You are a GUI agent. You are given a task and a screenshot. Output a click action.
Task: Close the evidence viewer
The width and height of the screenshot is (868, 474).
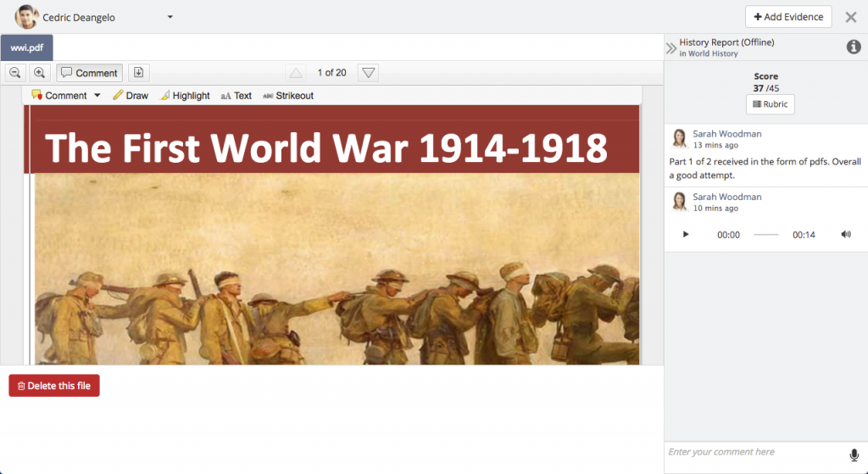coord(851,17)
